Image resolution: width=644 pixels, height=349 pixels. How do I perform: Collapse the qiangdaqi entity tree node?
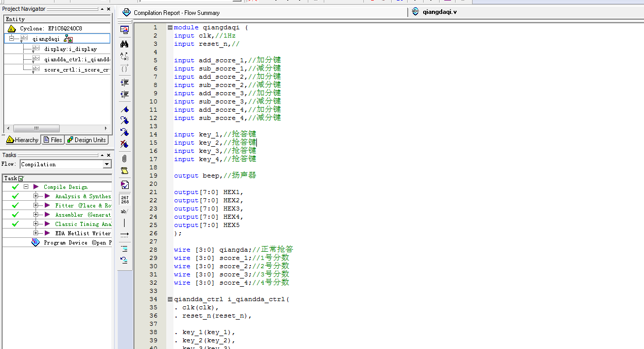click(11, 39)
